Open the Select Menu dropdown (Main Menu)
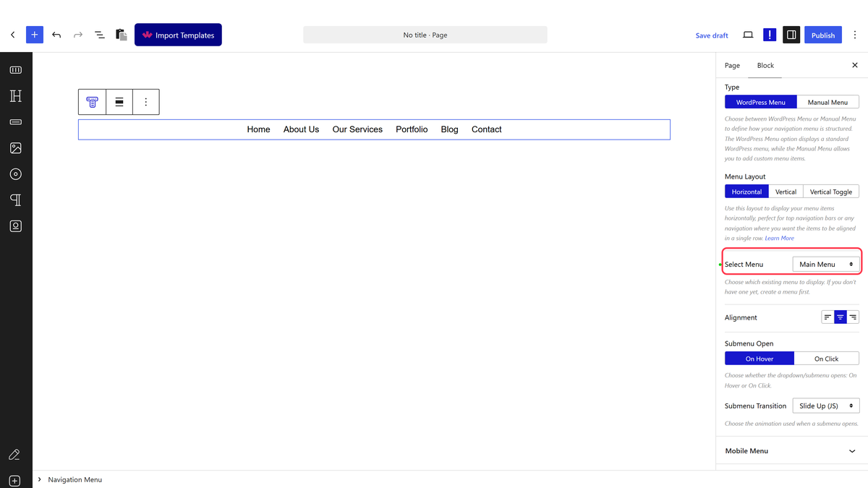Viewport: 868px width, 488px height. [825, 265]
